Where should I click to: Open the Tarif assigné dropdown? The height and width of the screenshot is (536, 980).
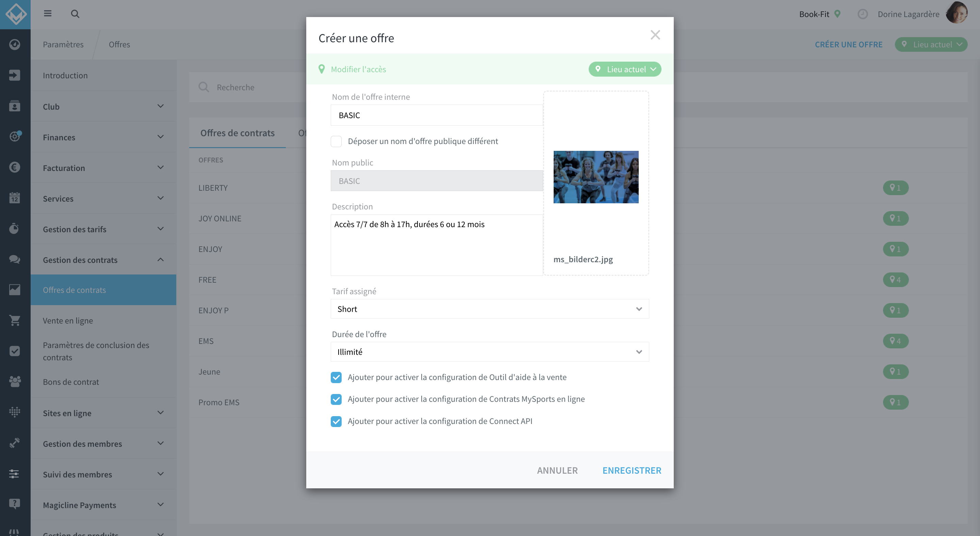(x=490, y=309)
